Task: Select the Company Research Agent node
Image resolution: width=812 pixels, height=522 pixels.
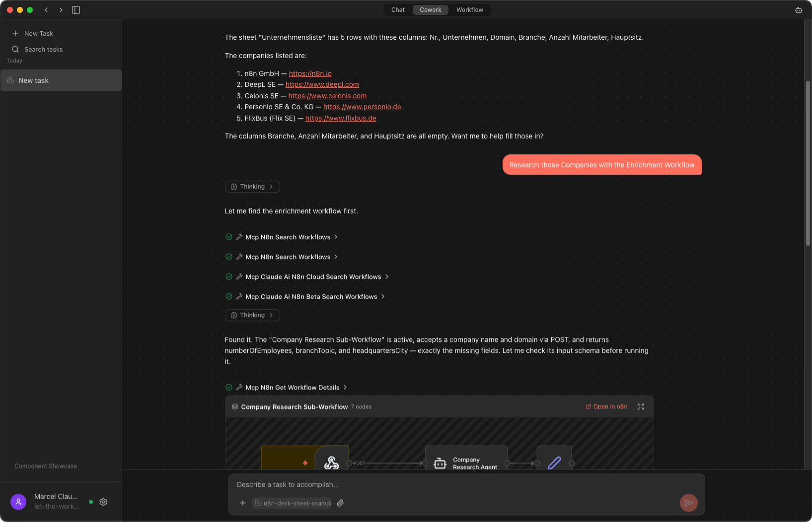Action: click(x=466, y=458)
